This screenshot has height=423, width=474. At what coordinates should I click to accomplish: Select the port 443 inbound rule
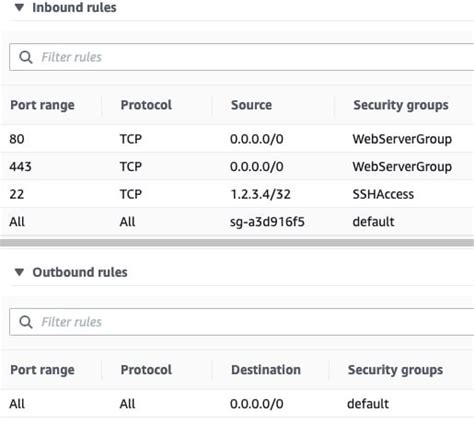pyautogui.click(x=237, y=166)
